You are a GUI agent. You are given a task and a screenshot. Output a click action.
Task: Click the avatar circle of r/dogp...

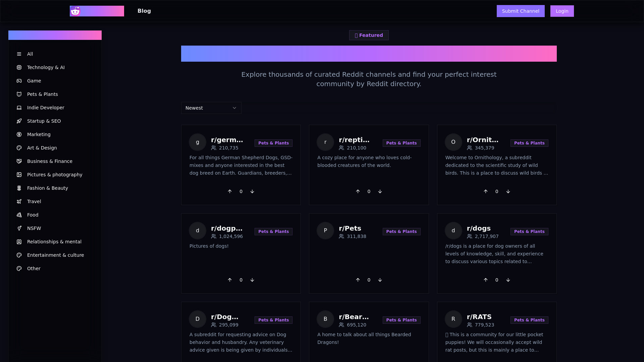[198, 231]
